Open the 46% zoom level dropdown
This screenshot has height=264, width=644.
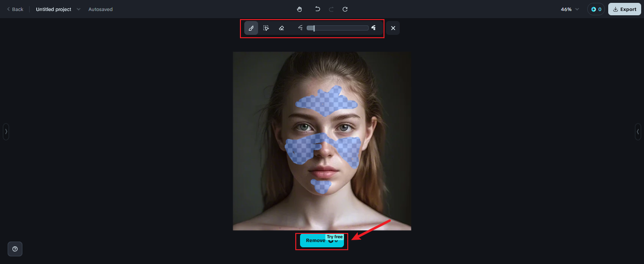coord(570,9)
